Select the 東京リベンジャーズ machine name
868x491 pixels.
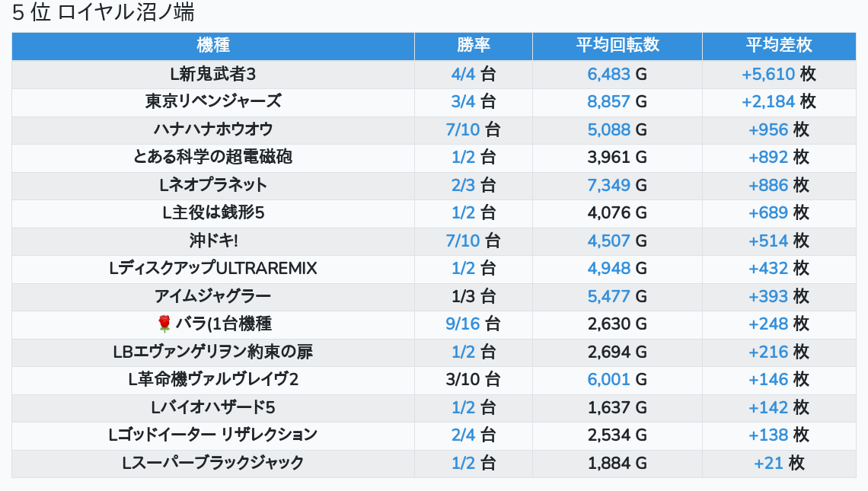point(213,101)
